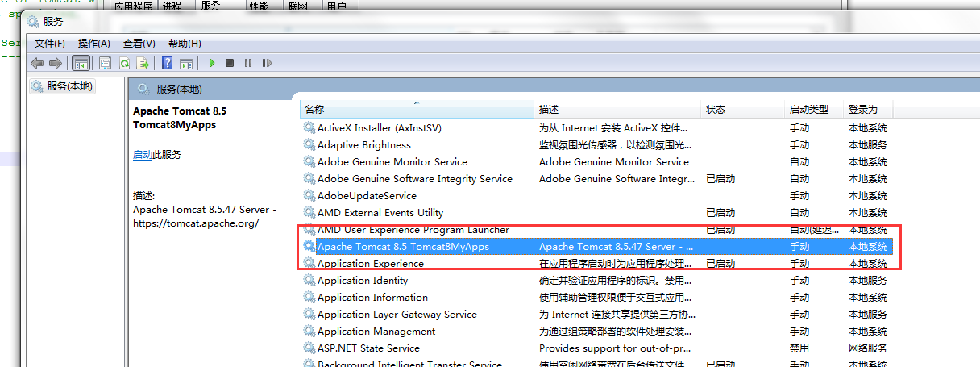Click the blue Help question mark icon
The width and height of the screenshot is (980, 367).
[167, 63]
